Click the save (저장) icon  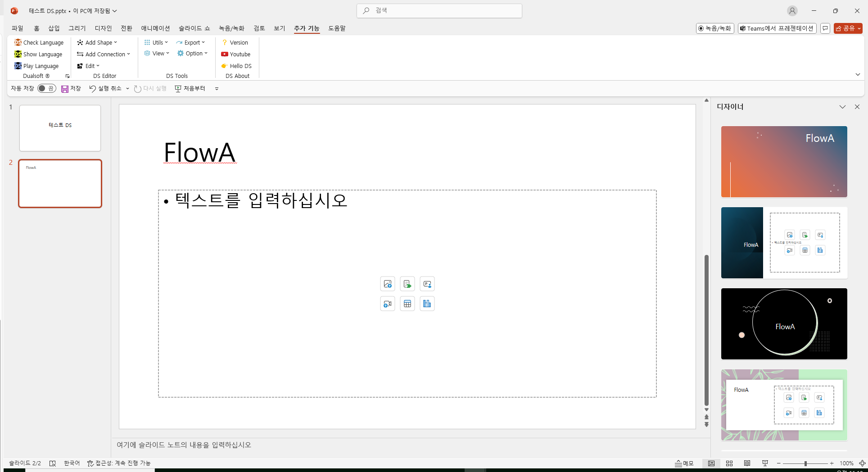(x=65, y=89)
